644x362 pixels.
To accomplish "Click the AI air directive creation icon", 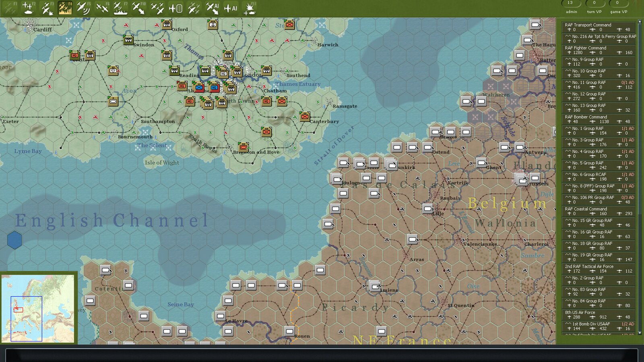I will coord(213,7).
